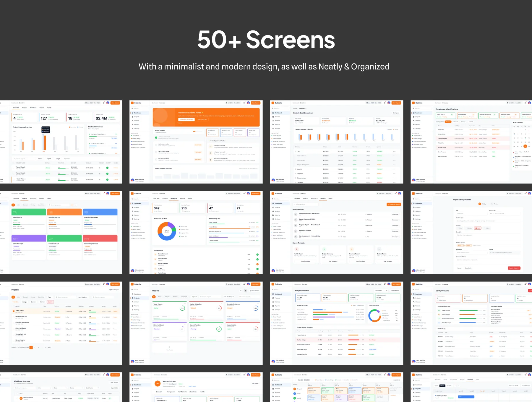Open Projects tab on project cards screen
532x402 pixels.
pos(25,198)
